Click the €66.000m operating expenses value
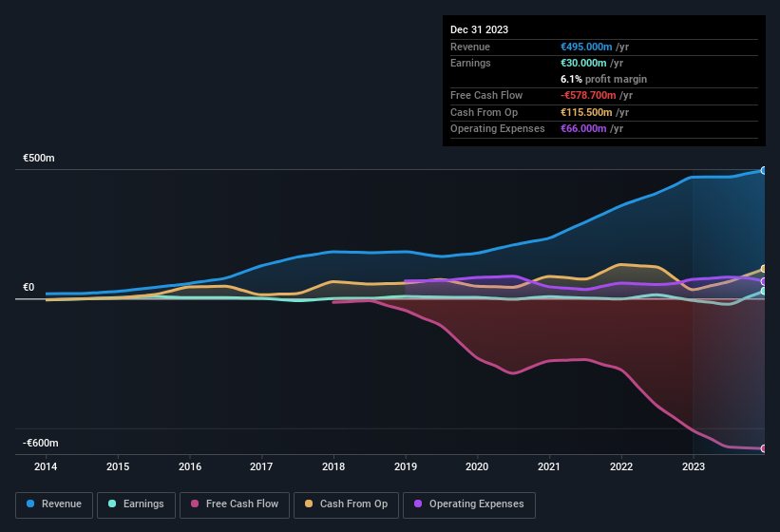The image size is (780, 532). coord(583,129)
